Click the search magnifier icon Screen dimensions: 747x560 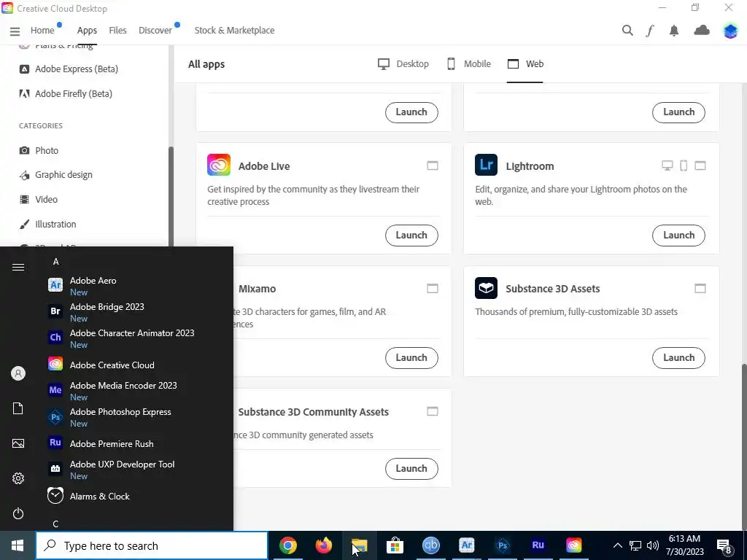[x=627, y=31]
